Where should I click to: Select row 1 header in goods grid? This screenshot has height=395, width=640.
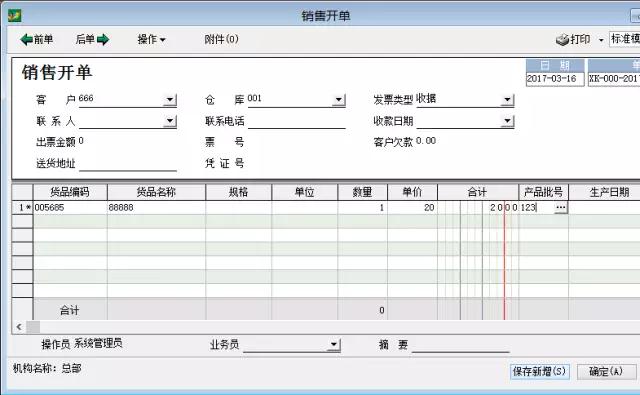[22, 208]
